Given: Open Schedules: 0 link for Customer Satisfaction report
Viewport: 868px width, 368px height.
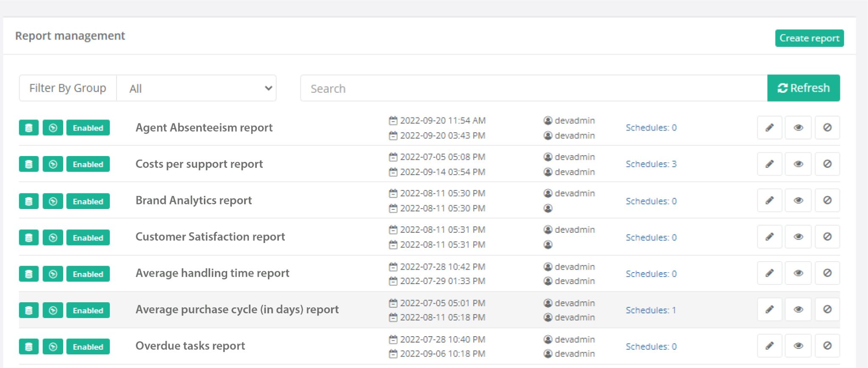Looking at the screenshot, I should [651, 237].
